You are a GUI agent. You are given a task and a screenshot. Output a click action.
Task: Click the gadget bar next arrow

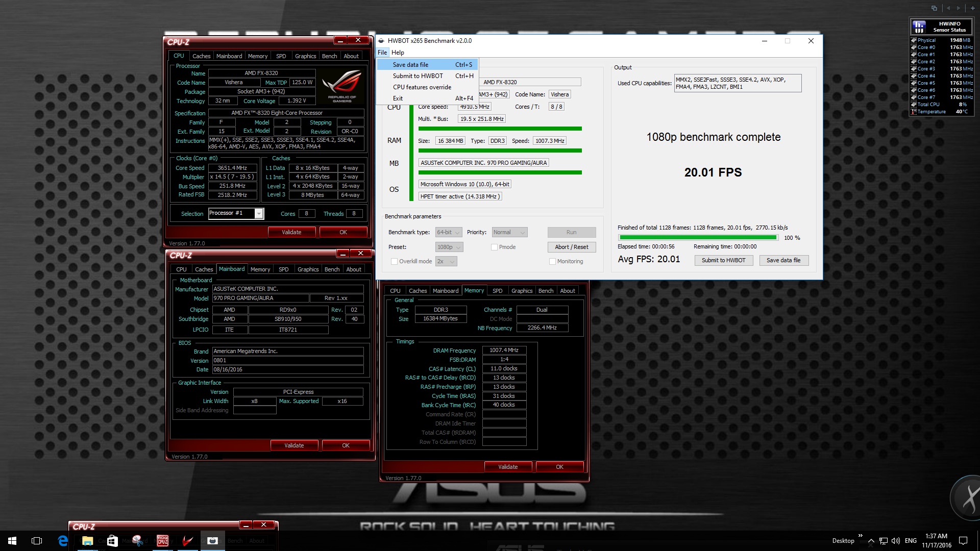click(x=959, y=8)
